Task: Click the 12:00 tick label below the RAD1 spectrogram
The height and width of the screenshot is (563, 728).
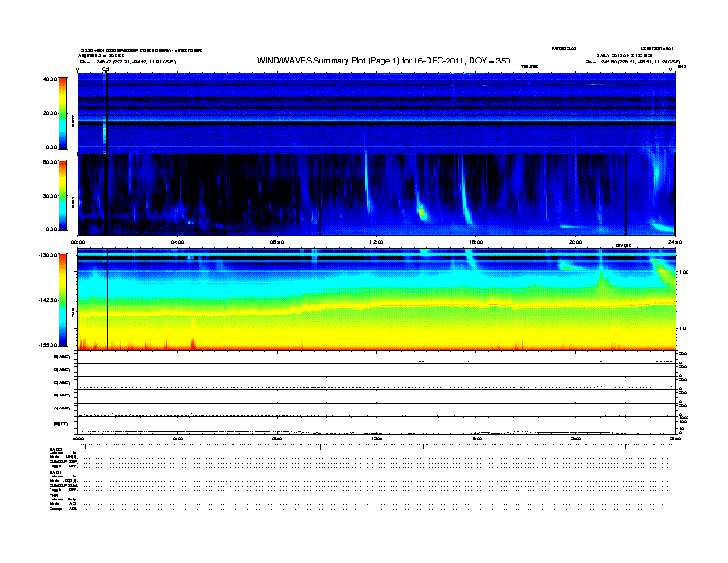Action: tap(377, 242)
